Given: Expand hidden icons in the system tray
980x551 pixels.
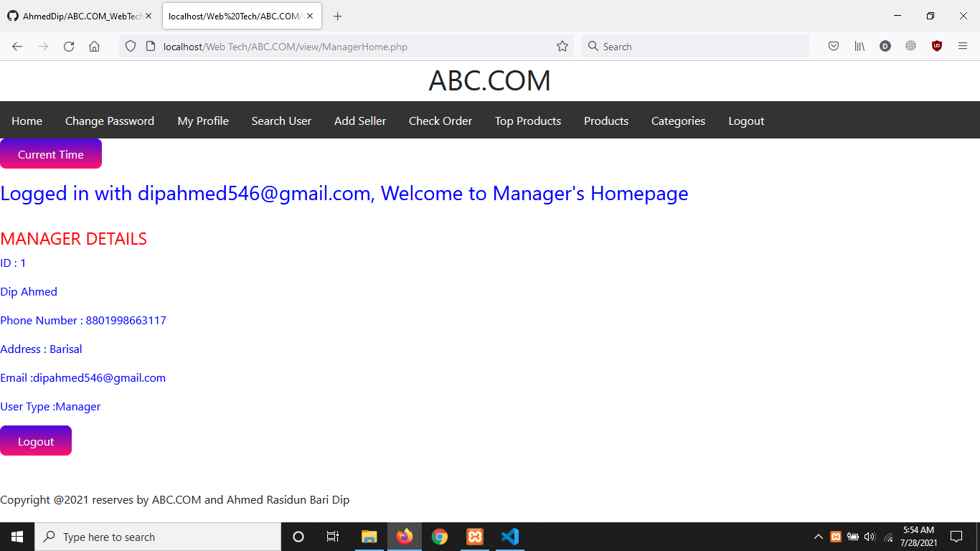Looking at the screenshot, I should click(x=818, y=537).
